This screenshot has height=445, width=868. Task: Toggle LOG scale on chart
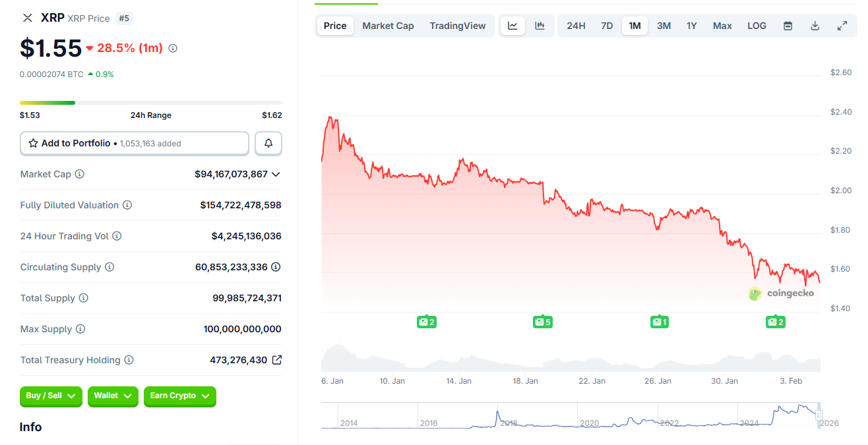(757, 26)
